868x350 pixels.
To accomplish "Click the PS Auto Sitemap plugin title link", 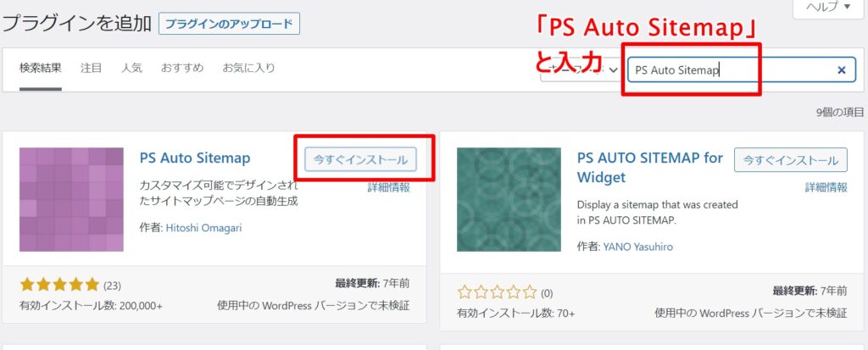I will point(195,158).
